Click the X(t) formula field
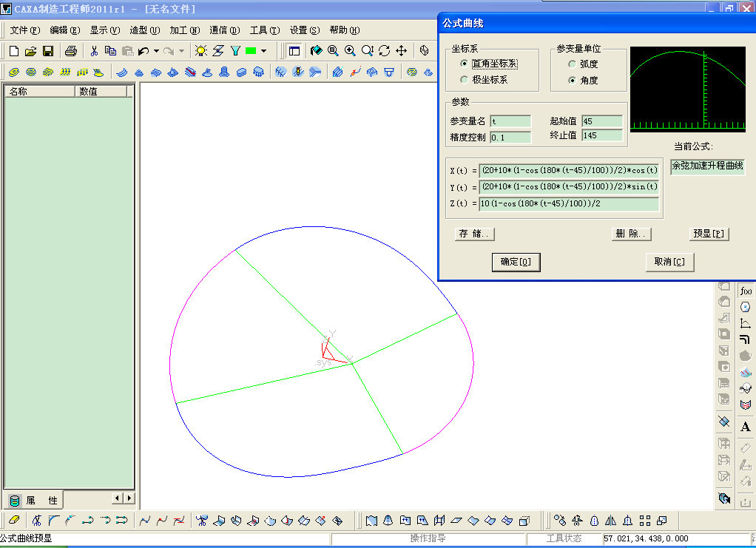This screenshot has height=548, width=756. 569,170
